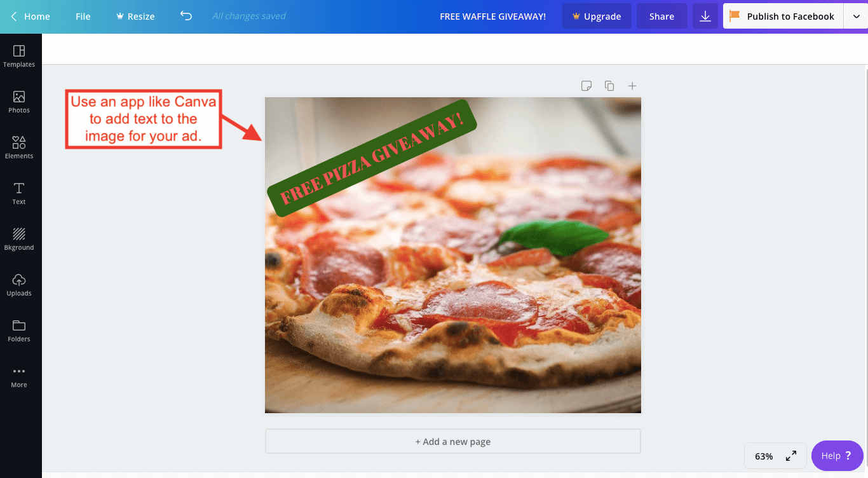Image resolution: width=868 pixels, height=478 pixels.
Task: Add notes to this page
Action: [x=586, y=85]
